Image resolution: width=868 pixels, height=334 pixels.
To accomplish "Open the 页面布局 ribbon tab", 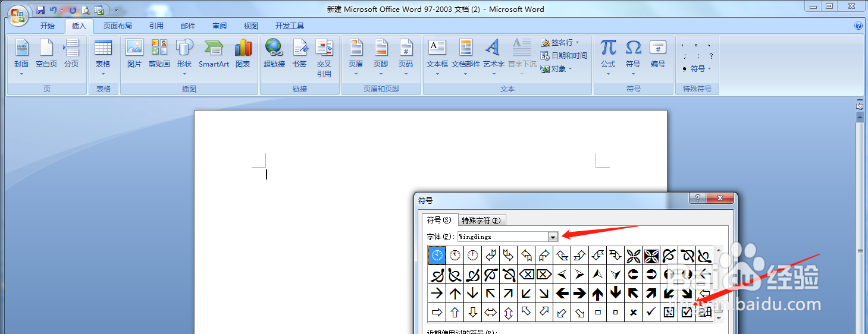I will (x=118, y=26).
